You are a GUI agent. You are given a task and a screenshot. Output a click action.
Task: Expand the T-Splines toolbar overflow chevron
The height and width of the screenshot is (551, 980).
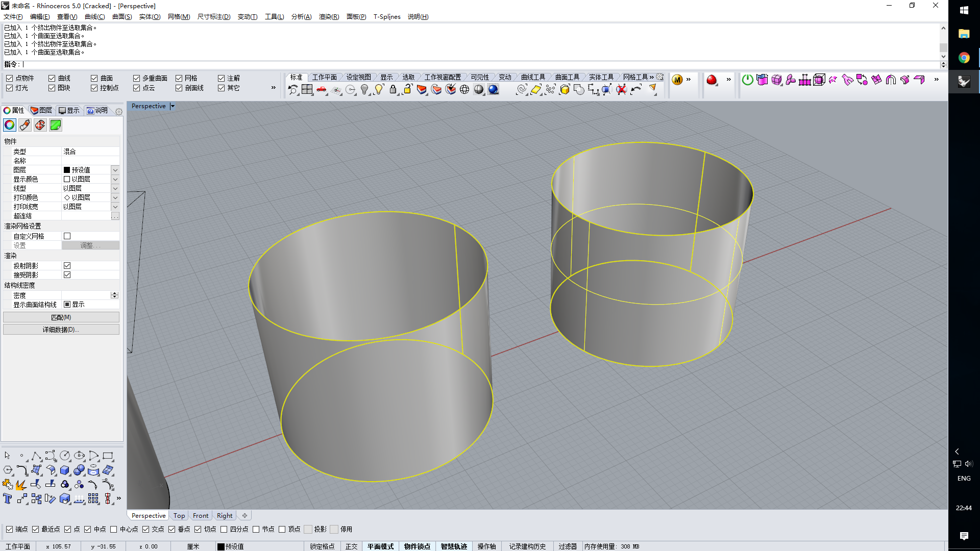tap(937, 80)
